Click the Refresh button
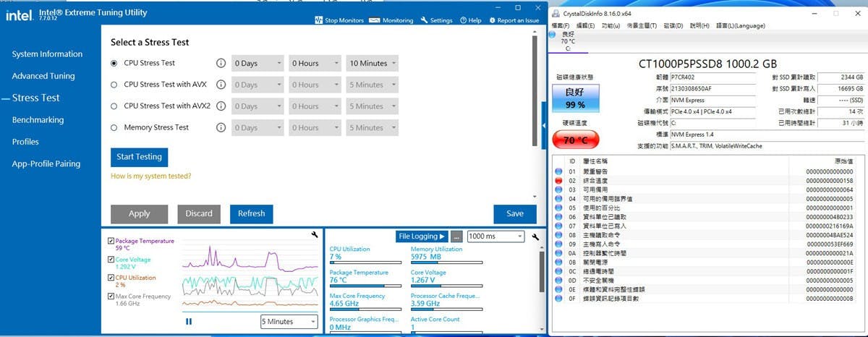Image resolution: width=868 pixels, height=337 pixels. pyautogui.click(x=252, y=213)
